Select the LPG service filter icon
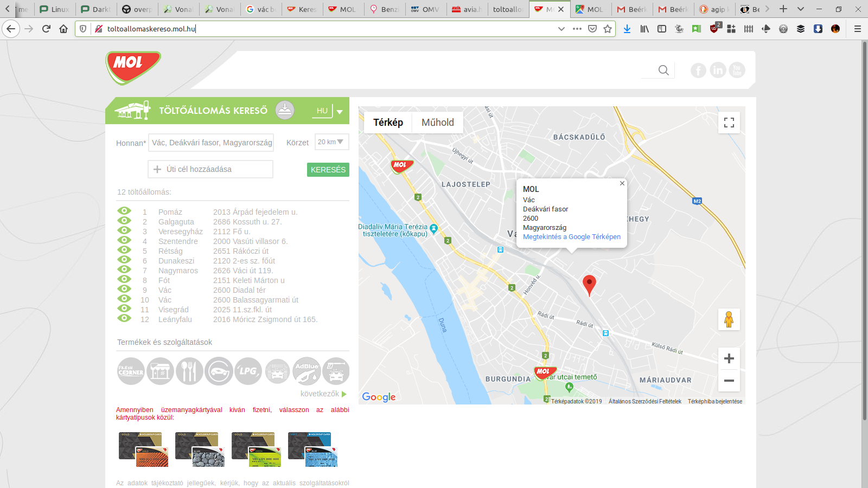The height and width of the screenshot is (488, 868). pyautogui.click(x=248, y=371)
